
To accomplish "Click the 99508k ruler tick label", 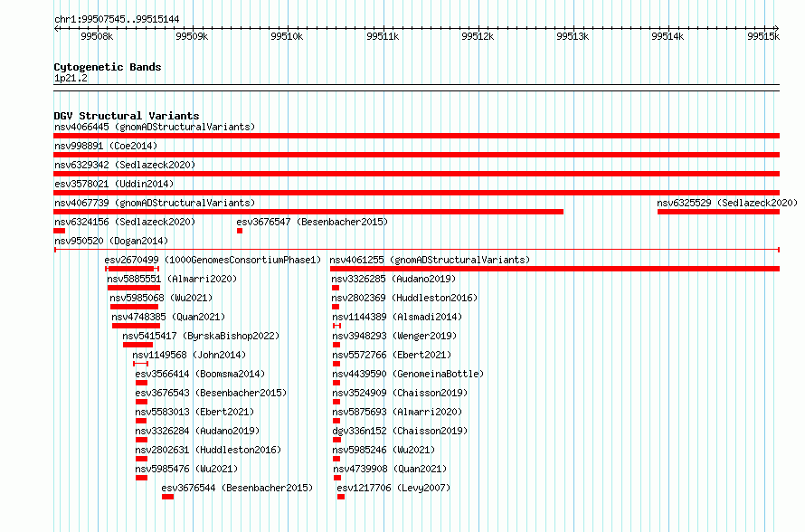I will pos(97,36).
